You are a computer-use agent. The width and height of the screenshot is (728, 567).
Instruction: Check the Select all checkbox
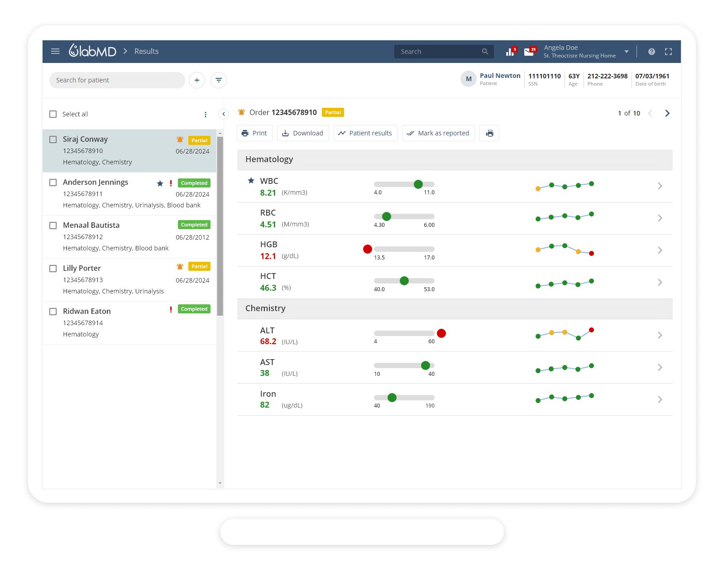(53, 114)
